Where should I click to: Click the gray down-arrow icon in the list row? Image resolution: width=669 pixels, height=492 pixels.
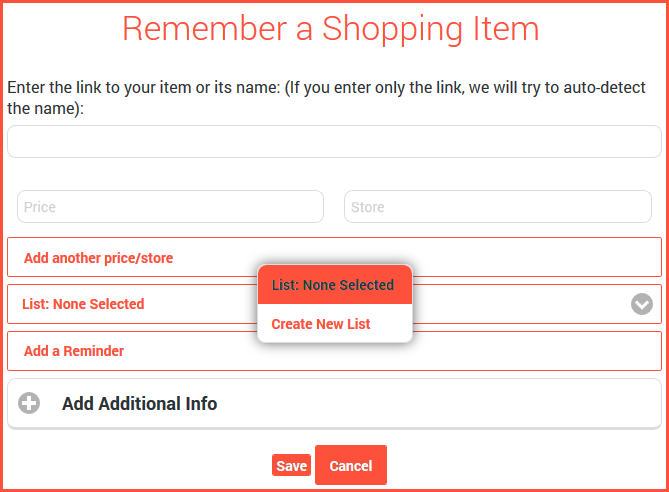click(642, 304)
